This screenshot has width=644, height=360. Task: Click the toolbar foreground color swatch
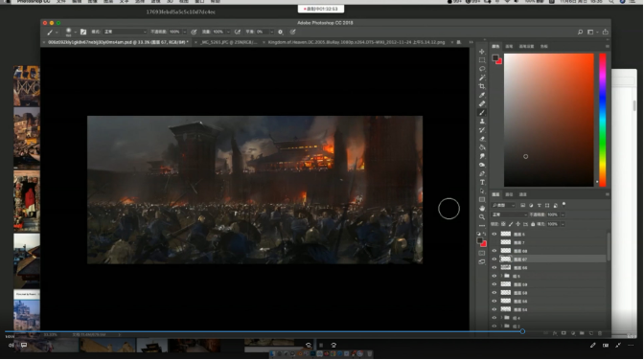click(x=479, y=241)
